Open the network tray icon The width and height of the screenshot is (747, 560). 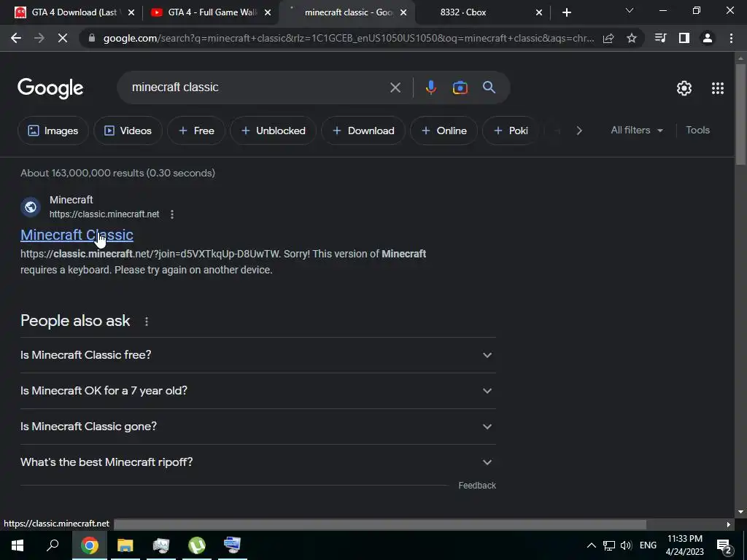609,545
